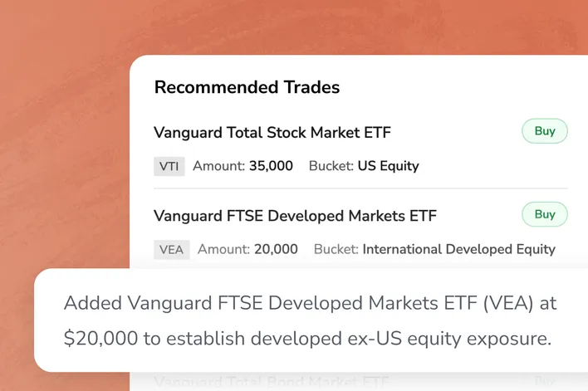Click the 35,000 amount value

tap(271, 166)
